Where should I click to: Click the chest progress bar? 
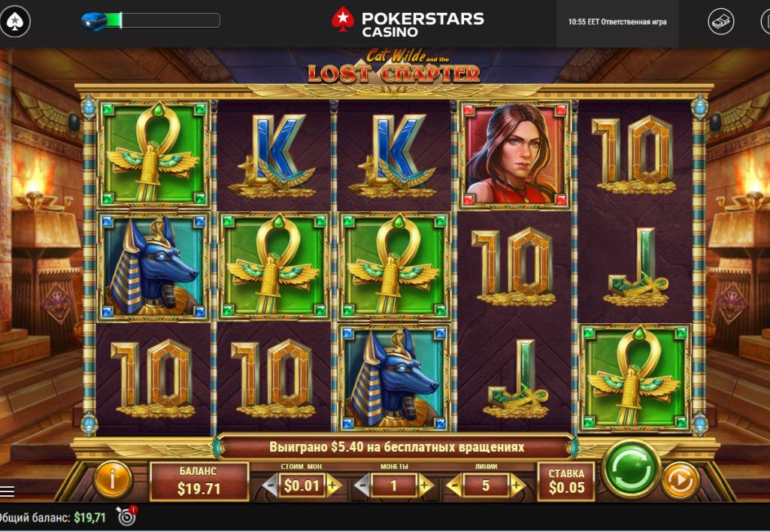click(162, 20)
